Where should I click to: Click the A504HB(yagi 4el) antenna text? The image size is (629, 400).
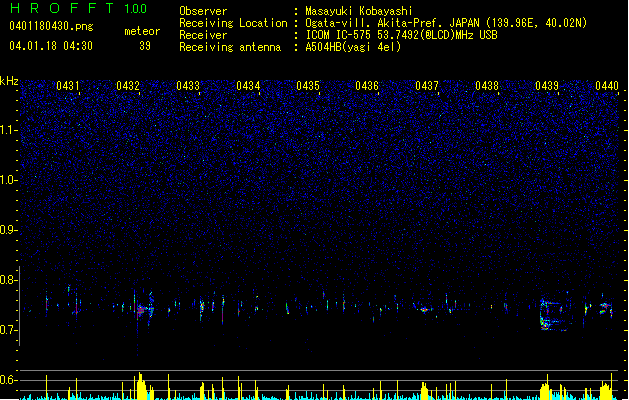click(353, 47)
